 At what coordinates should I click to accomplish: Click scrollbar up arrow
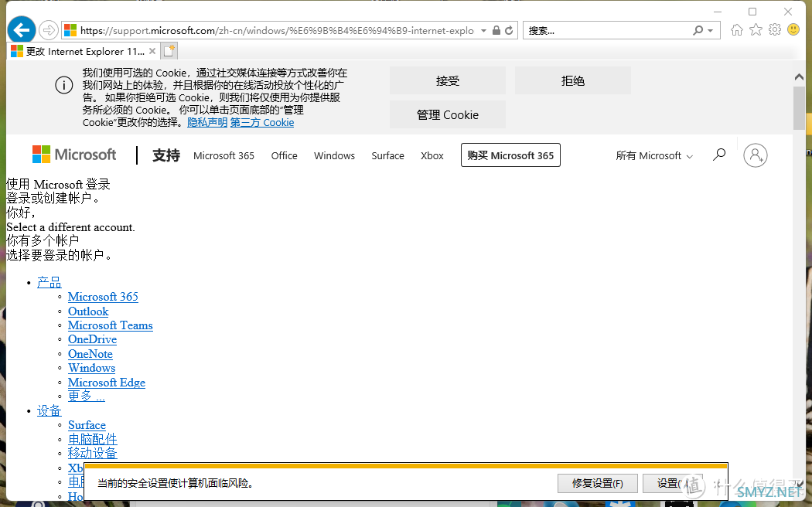pyautogui.click(x=799, y=77)
